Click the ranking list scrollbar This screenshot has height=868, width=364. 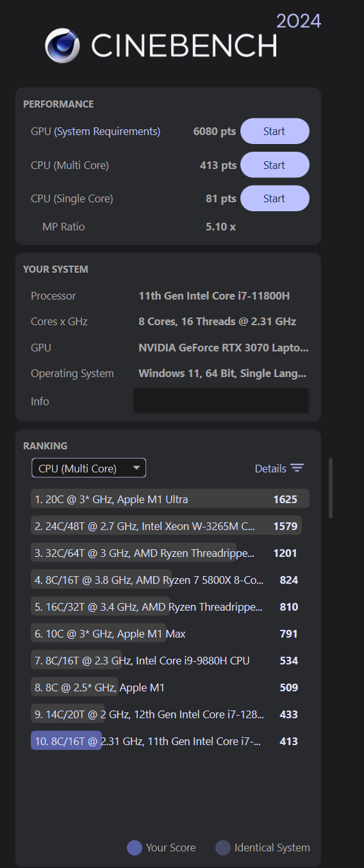pyautogui.click(x=331, y=487)
